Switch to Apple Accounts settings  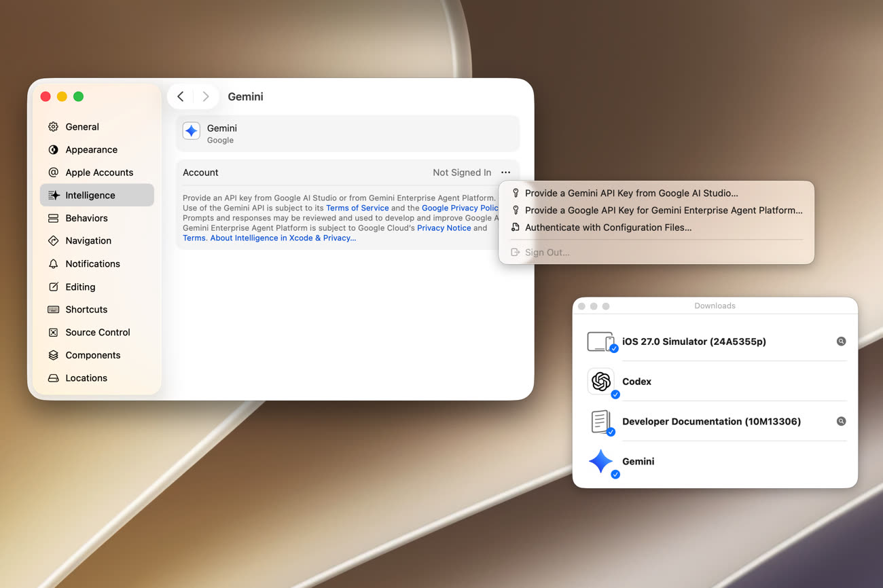(x=97, y=172)
